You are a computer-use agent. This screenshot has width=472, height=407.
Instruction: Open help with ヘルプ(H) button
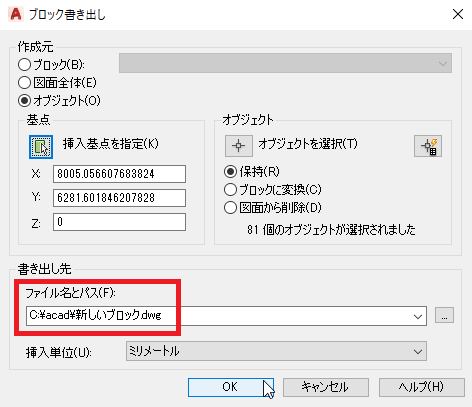pos(422,387)
